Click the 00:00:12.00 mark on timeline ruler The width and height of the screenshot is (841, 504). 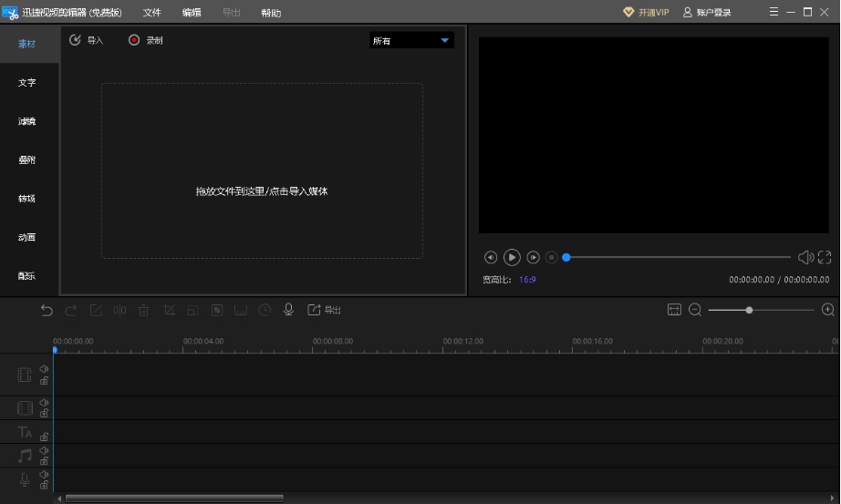click(462, 341)
